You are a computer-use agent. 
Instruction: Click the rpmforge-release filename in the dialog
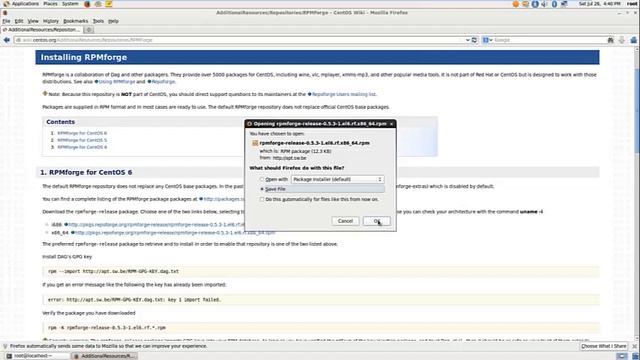point(314,143)
